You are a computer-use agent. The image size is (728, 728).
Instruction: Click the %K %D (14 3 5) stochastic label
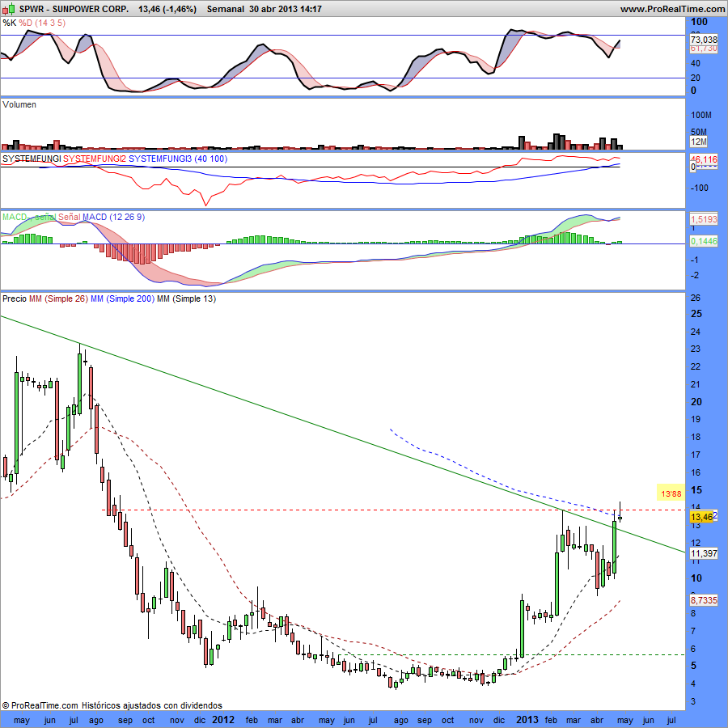coord(34,23)
